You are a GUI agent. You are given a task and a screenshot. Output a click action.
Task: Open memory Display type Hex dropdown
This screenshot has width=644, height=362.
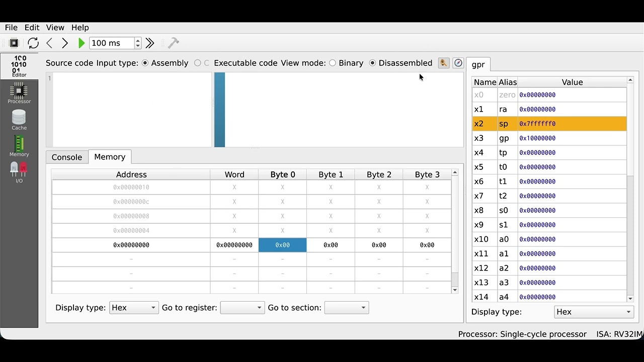(134, 308)
